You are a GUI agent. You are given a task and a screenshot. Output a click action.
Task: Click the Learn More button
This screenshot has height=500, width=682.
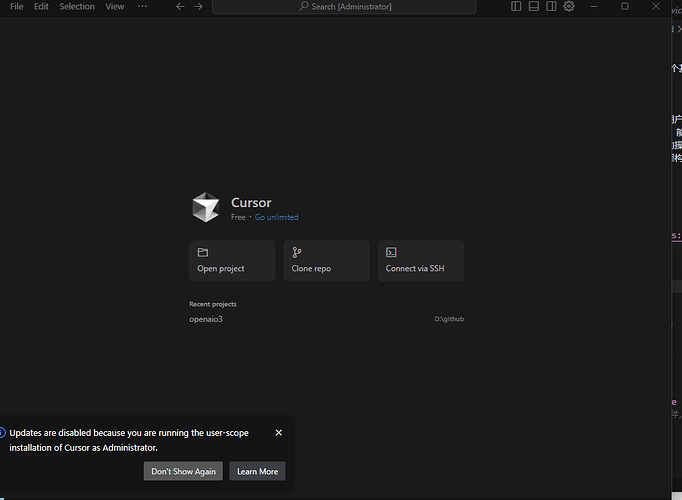click(257, 471)
